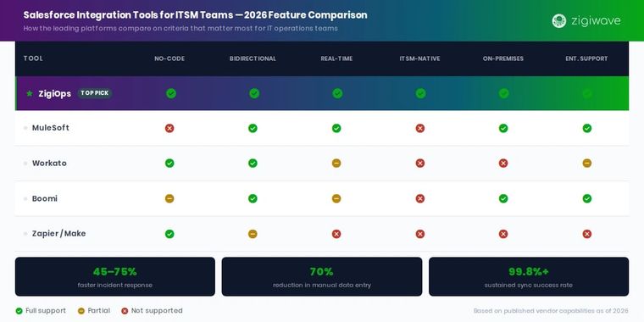Click Boomi ITSM-Native red cross icon
Image resolution: width=644 pixels, height=322 pixels.
(x=420, y=199)
